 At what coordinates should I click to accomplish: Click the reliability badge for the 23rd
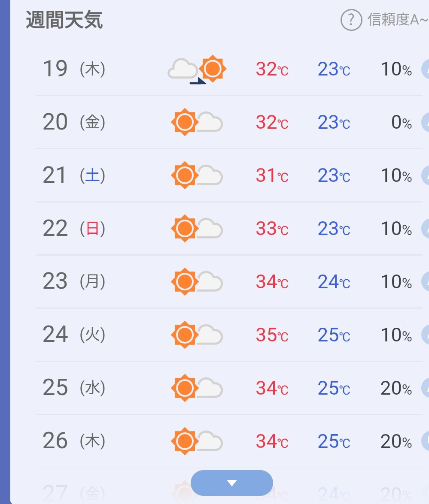tap(425, 281)
